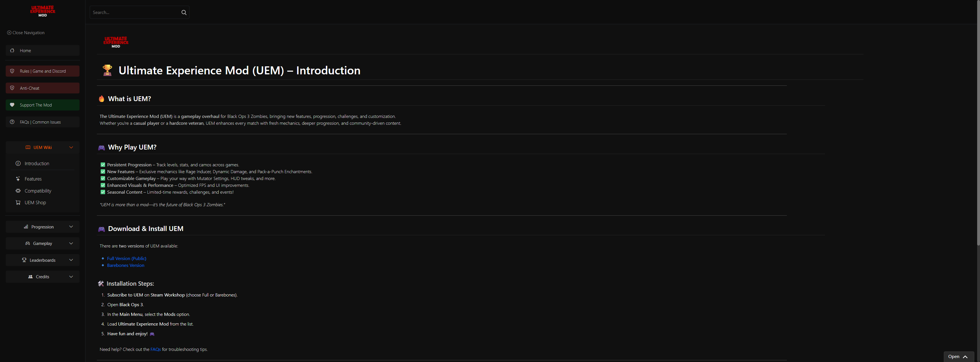Click the Ultimate Experience Mod sidebar logo
The height and width of the screenshot is (362, 980).
click(x=43, y=11)
